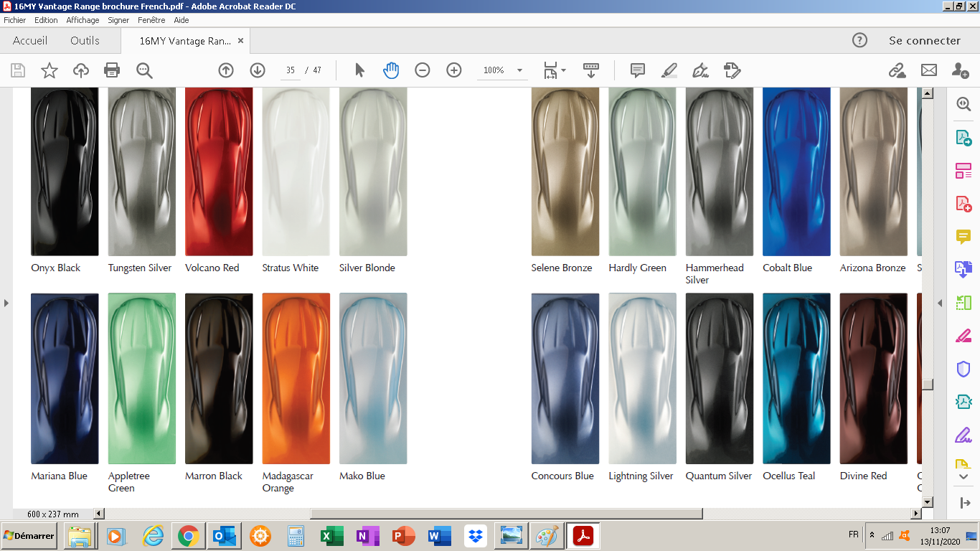Click the vertical scrollbar up arrow
Viewport: 980px width, 551px height.
928,93
